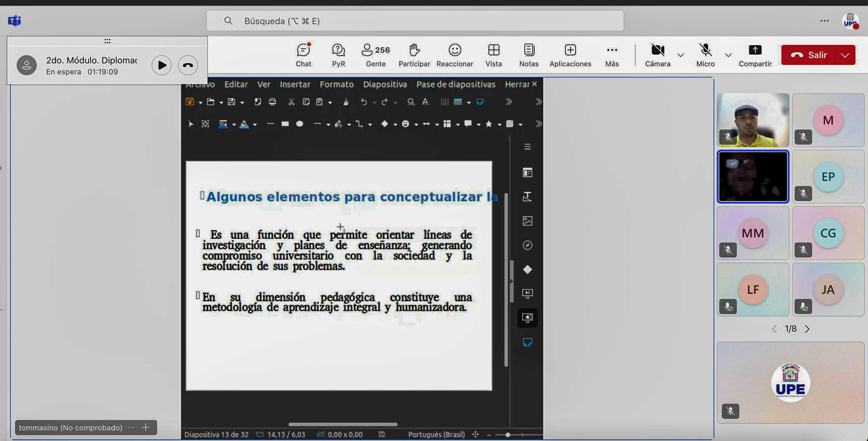
Task: Click the Redo arrow icon
Action: pyautogui.click(x=384, y=102)
